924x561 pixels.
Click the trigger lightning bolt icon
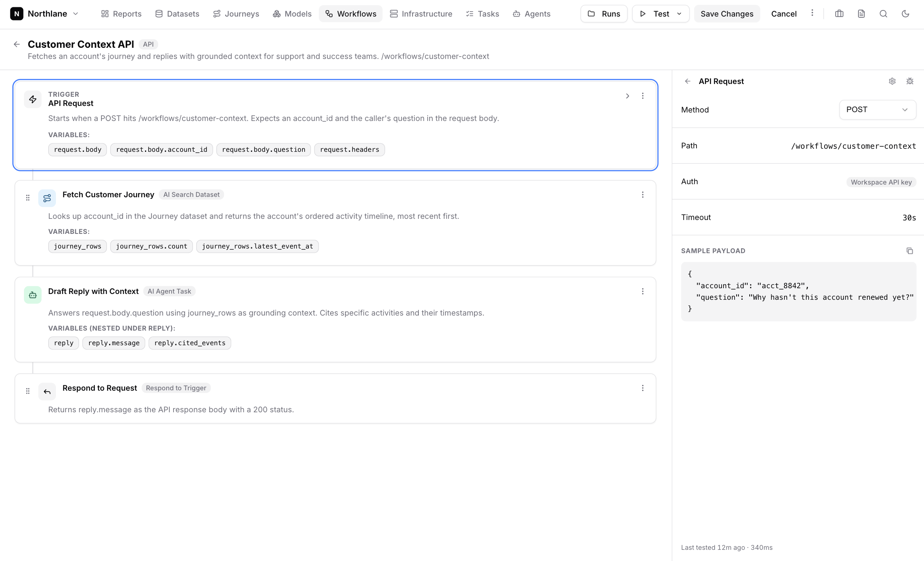point(33,99)
